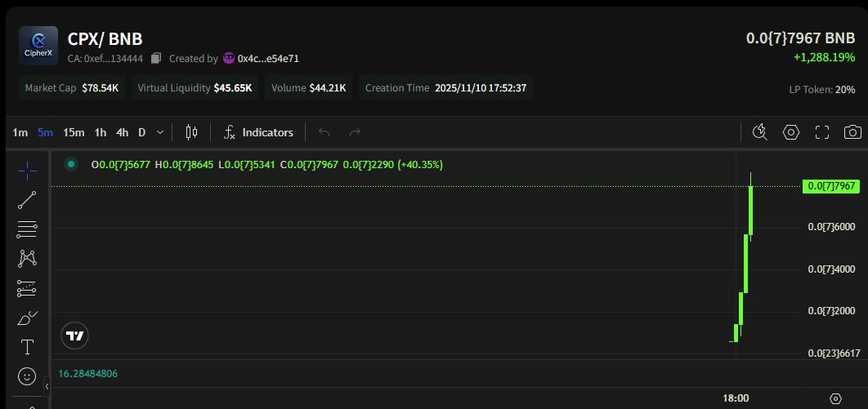Open the chart patterns tool
Viewport: 868px width, 409px height.
[x=27, y=258]
